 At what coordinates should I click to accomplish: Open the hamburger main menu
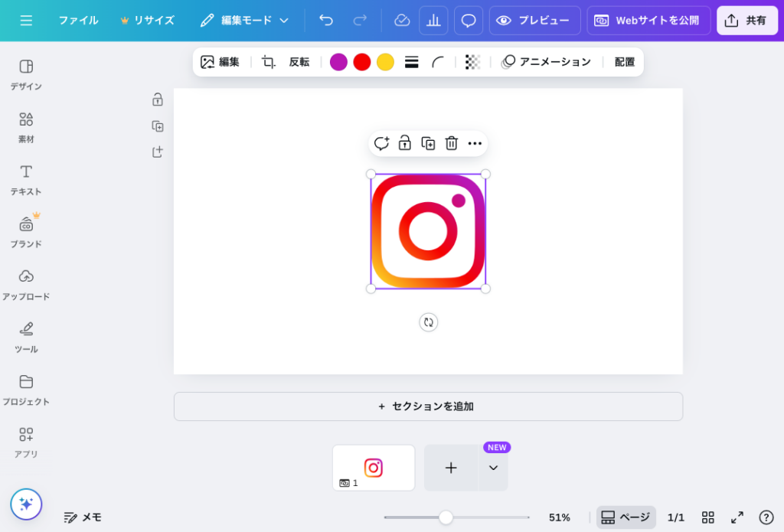click(26, 21)
